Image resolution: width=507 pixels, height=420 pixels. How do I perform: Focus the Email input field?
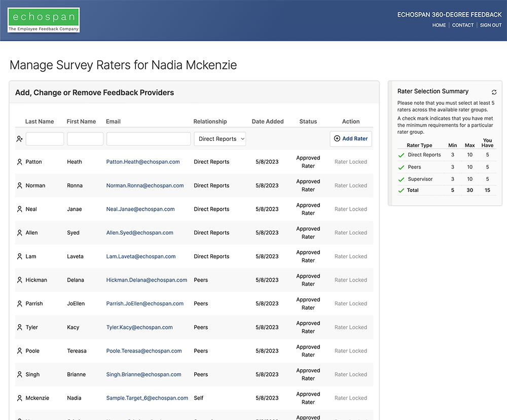tap(149, 139)
